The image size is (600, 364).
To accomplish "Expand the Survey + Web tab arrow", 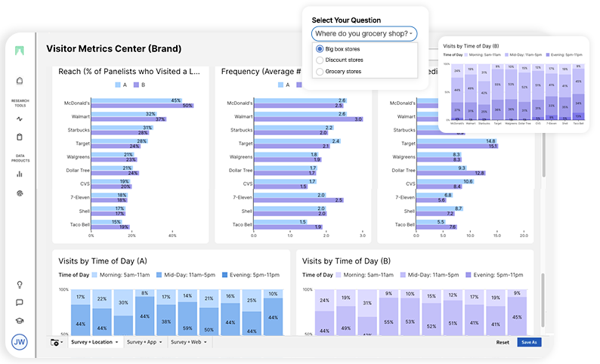I will point(206,342).
